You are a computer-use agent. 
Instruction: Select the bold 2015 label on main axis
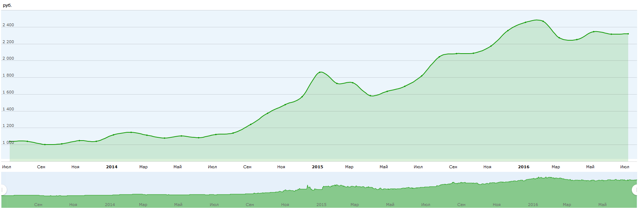click(x=318, y=167)
